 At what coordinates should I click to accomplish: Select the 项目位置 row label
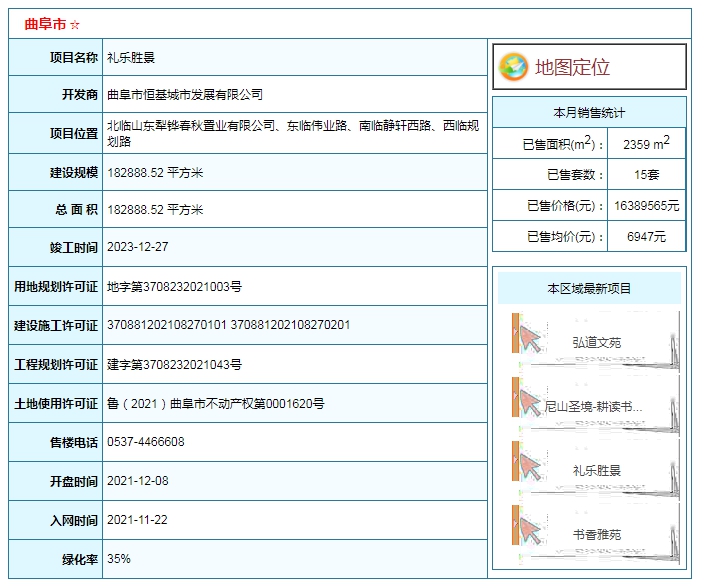[x=74, y=133]
